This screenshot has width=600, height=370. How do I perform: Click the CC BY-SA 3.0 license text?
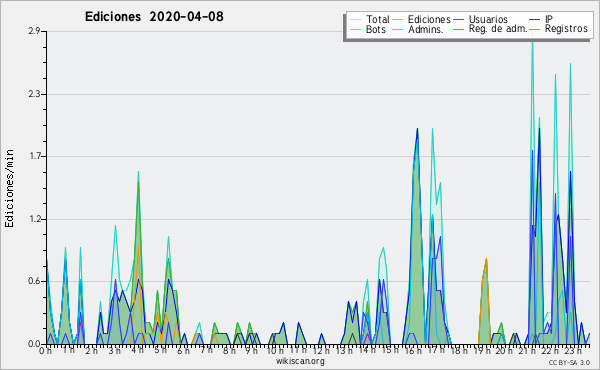pyautogui.click(x=569, y=362)
